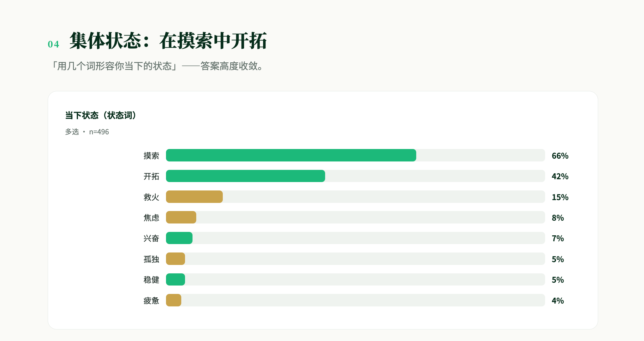Click the chart heading 当下状态（状态词）

101,115
